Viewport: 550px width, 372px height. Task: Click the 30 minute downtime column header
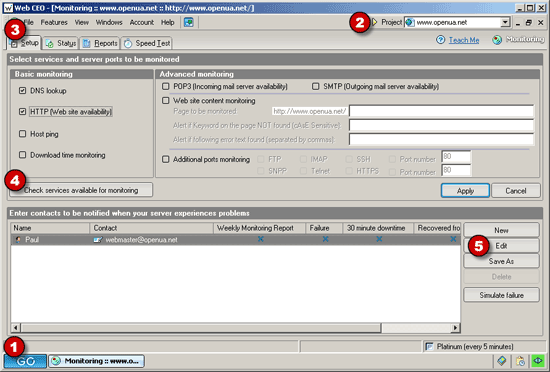click(378, 228)
